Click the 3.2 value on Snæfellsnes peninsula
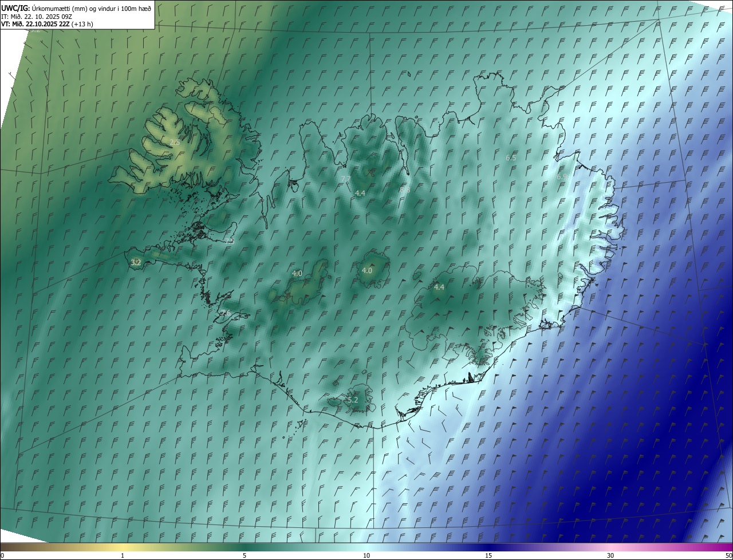 click(136, 262)
